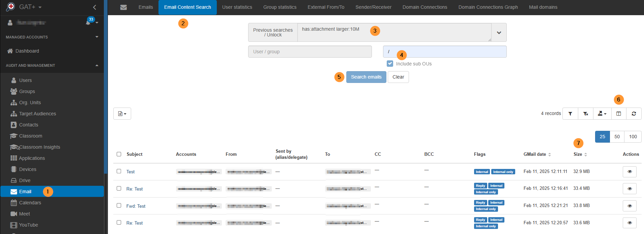Viewport: 644px width, 234px height.
Task: Check the box for the Fwd: Test row
Action: (x=119, y=205)
